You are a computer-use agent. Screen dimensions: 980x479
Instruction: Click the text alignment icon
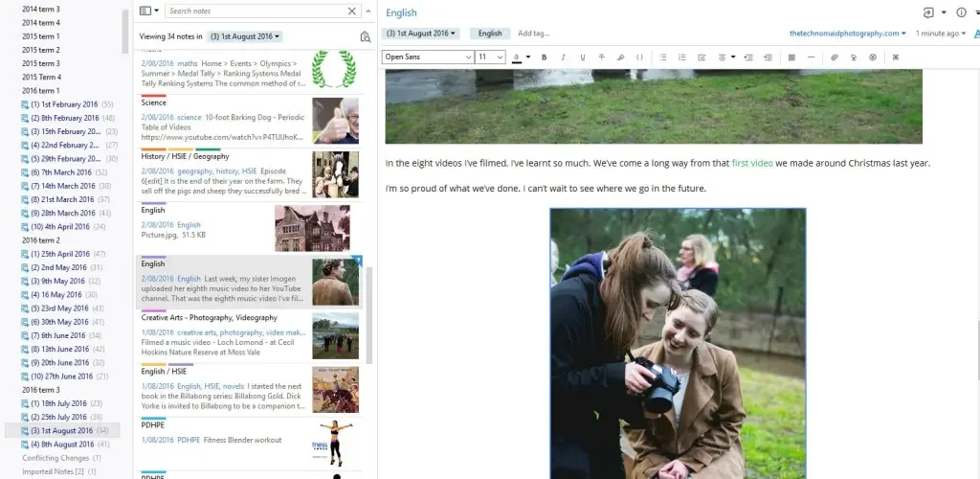(x=722, y=57)
